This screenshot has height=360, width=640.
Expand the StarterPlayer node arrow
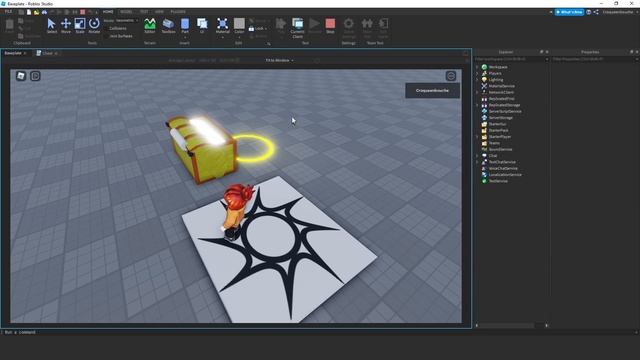[477, 137]
